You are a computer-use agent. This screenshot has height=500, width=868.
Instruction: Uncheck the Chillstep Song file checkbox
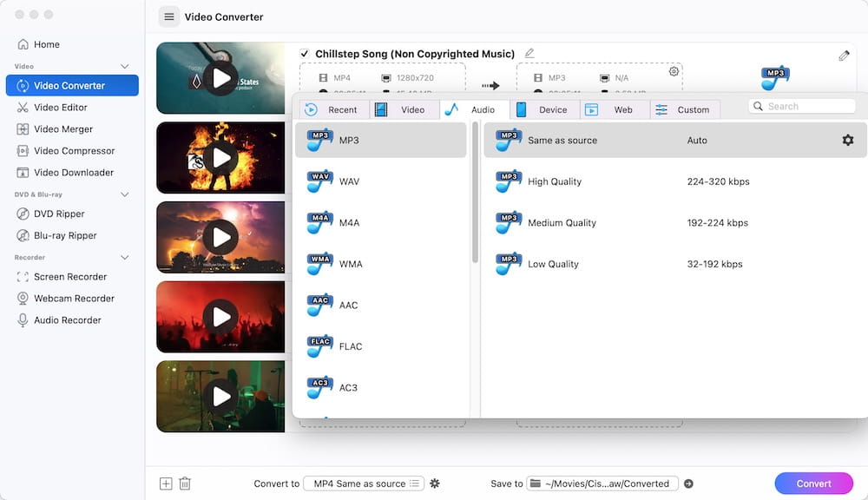coord(304,54)
